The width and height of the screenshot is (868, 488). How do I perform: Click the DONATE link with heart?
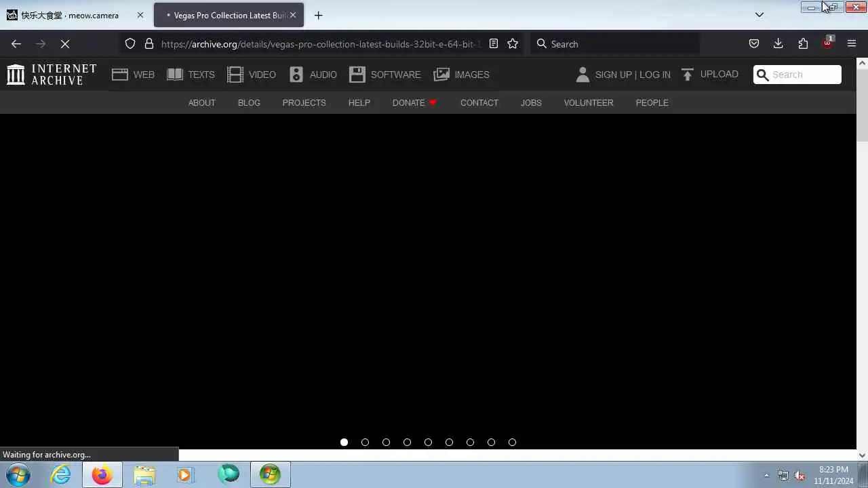point(414,103)
